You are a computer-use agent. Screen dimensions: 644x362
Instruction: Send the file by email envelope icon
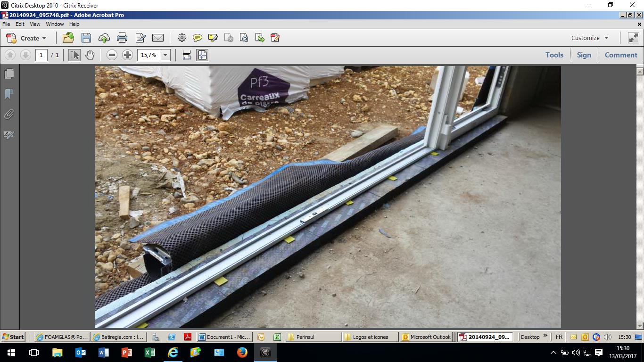click(158, 38)
